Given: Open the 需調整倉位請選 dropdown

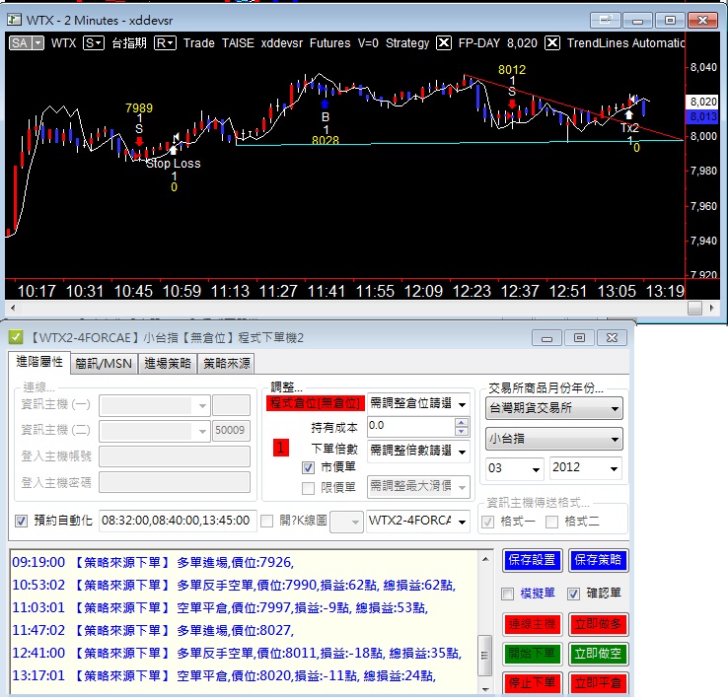Looking at the screenshot, I should tap(418, 403).
